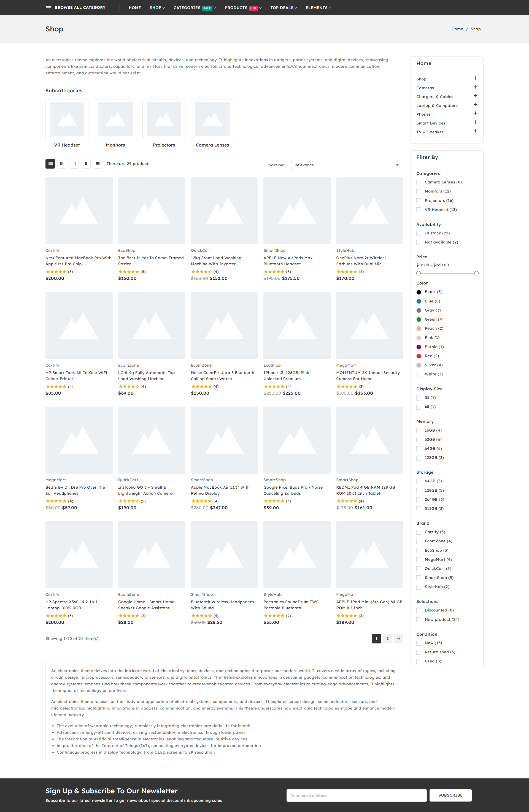Expand Phones category plus icon

[476, 113]
